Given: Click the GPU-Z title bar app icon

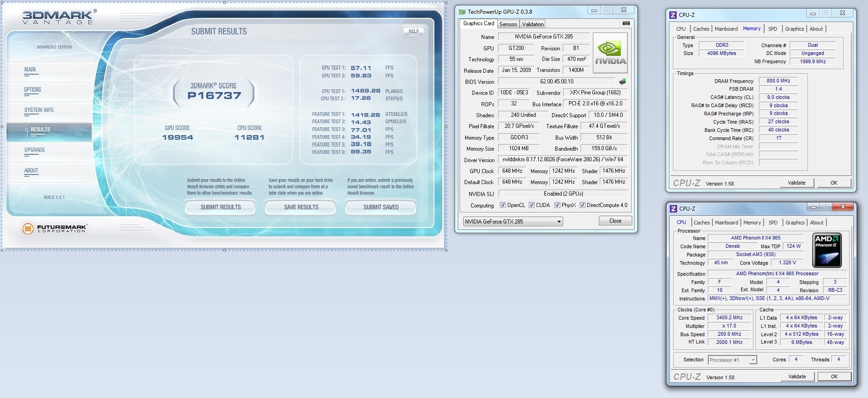Looking at the screenshot, I should [x=462, y=12].
